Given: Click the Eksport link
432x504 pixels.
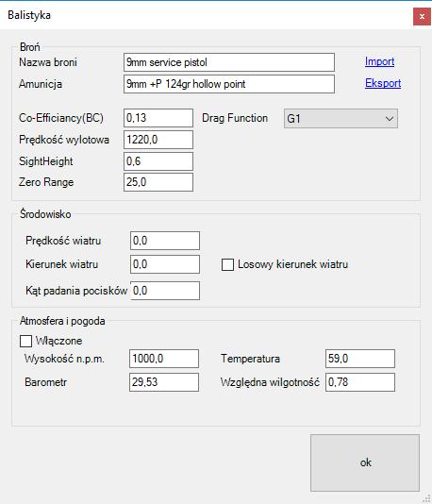Looking at the screenshot, I should click(383, 83).
